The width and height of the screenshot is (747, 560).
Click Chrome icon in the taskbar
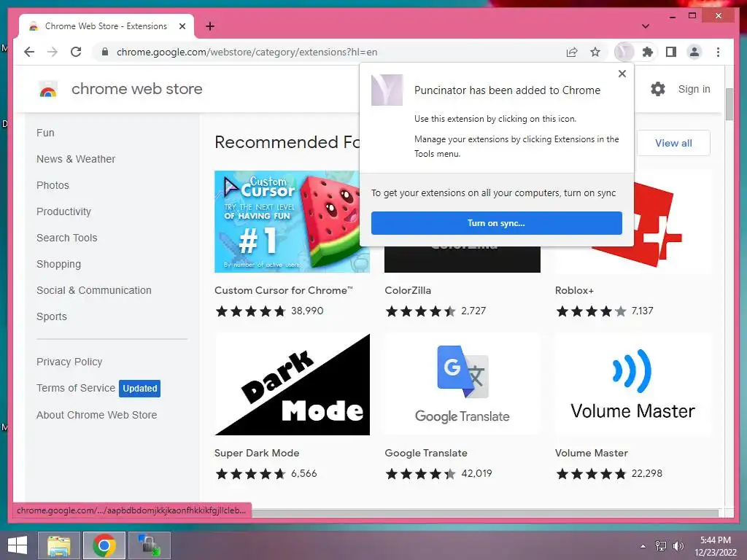pyautogui.click(x=104, y=545)
